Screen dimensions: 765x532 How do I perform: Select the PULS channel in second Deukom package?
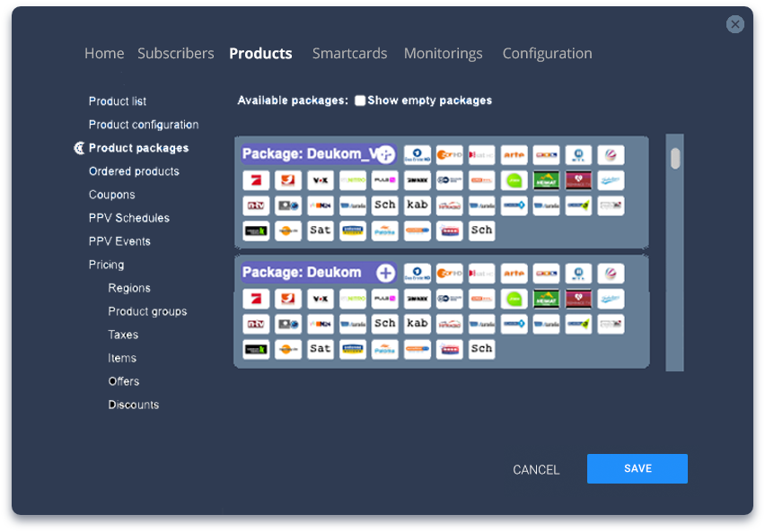384,299
